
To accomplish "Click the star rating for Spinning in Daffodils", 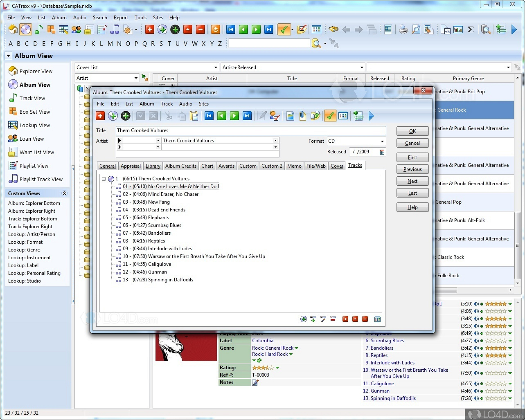I will pyautogui.click(x=496, y=398).
